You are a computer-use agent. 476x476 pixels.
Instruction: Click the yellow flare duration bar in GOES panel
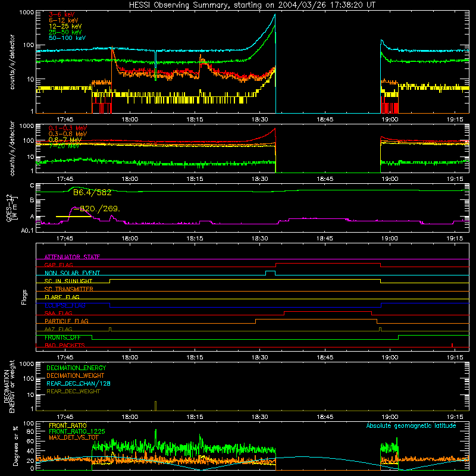pos(73,217)
